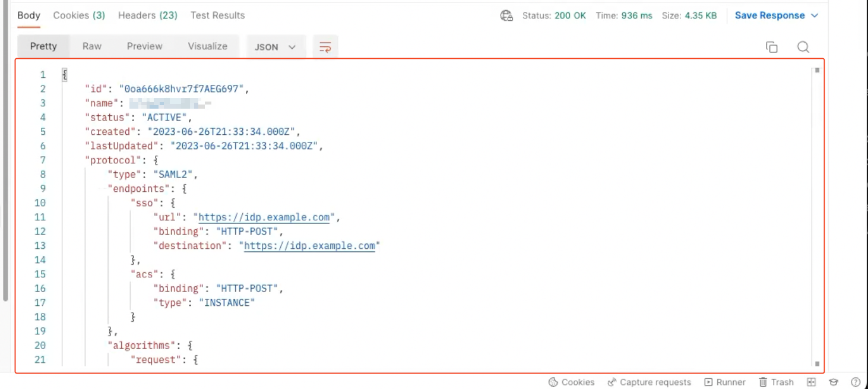Screen dimensions: 868x389
Task: Open the Cookies manager in footer
Action: coord(571,382)
